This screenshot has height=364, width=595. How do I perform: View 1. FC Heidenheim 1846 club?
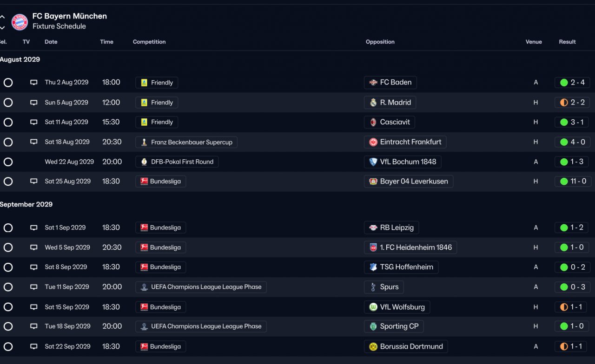(x=410, y=247)
